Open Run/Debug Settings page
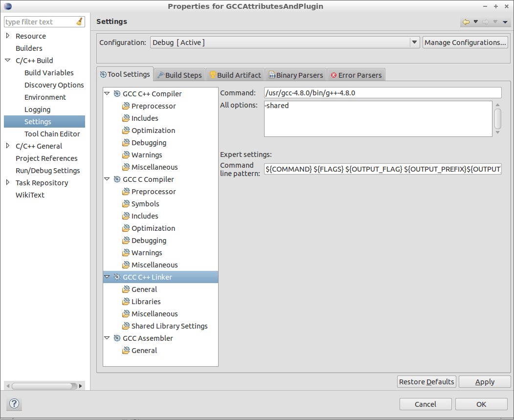Image resolution: width=514 pixels, height=420 pixels. [x=48, y=170]
